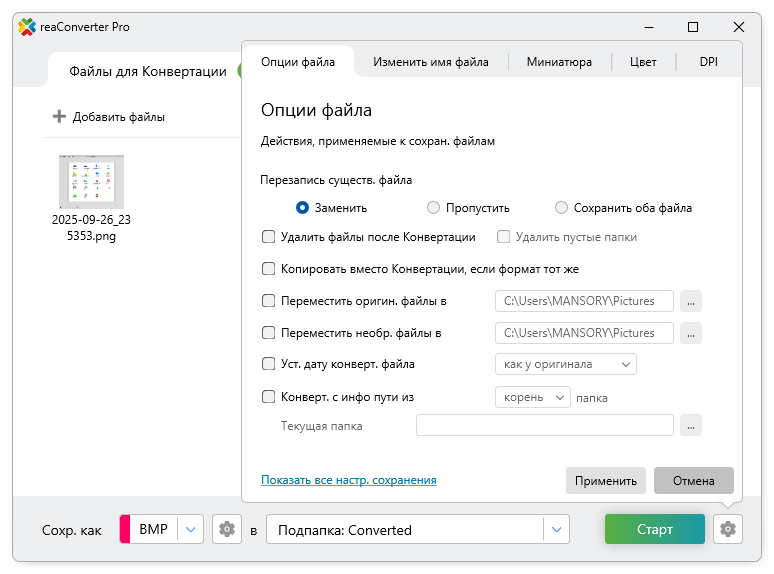Click the reaConverter Pro logo icon

(x=27, y=27)
